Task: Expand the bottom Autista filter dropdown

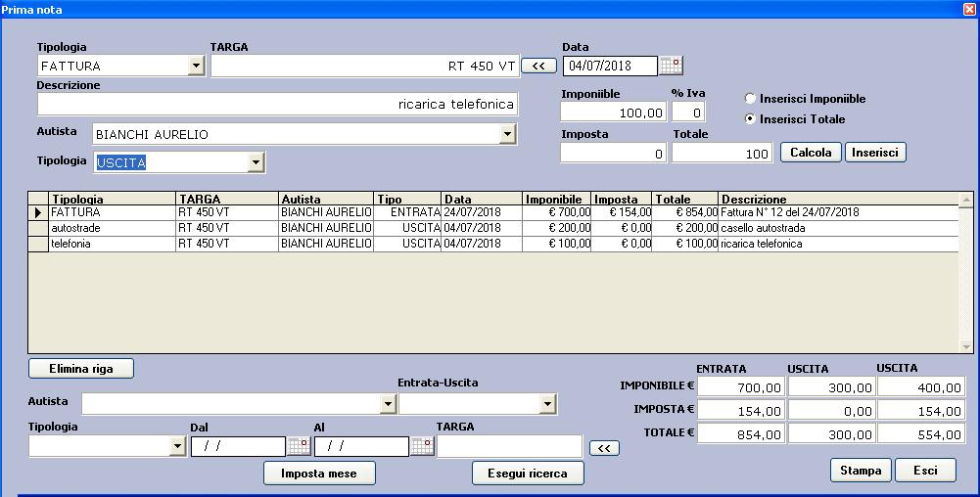Action: (388, 404)
